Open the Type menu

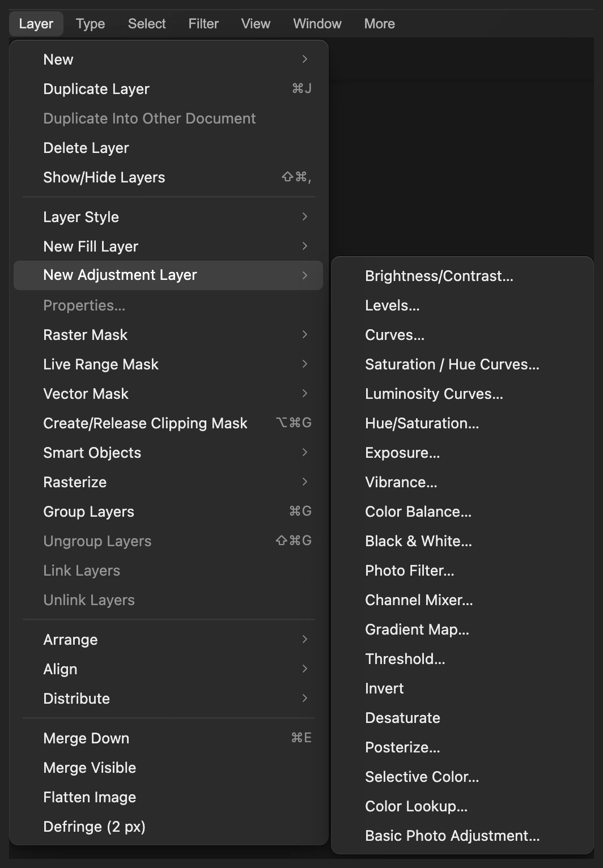coord(90,24)
